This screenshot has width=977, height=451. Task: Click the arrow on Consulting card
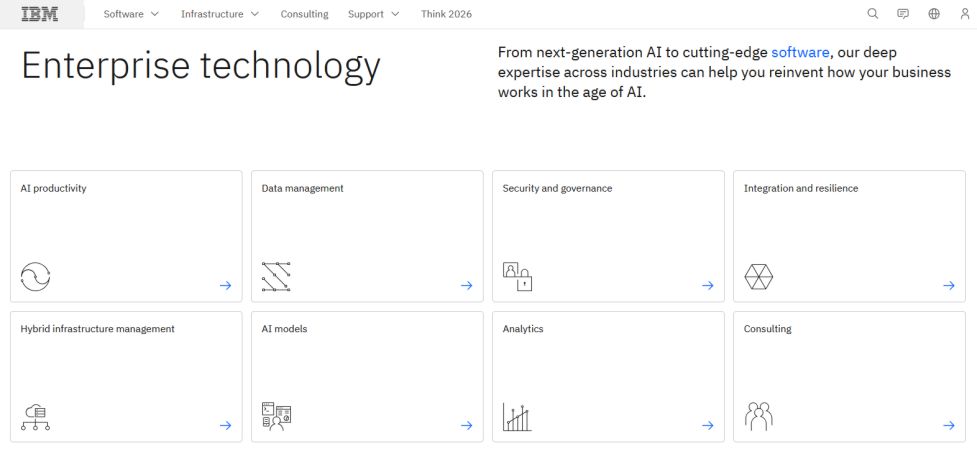949,425
